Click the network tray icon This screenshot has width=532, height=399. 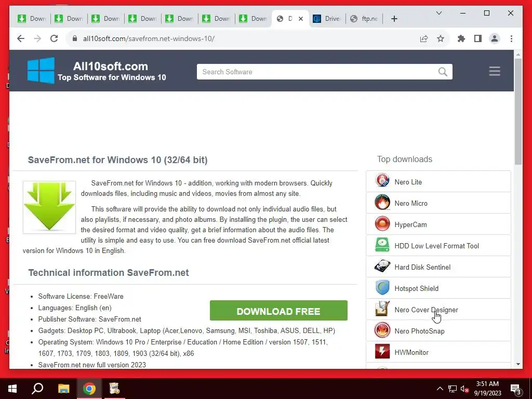pyautogui.click(x=453, y=389)
